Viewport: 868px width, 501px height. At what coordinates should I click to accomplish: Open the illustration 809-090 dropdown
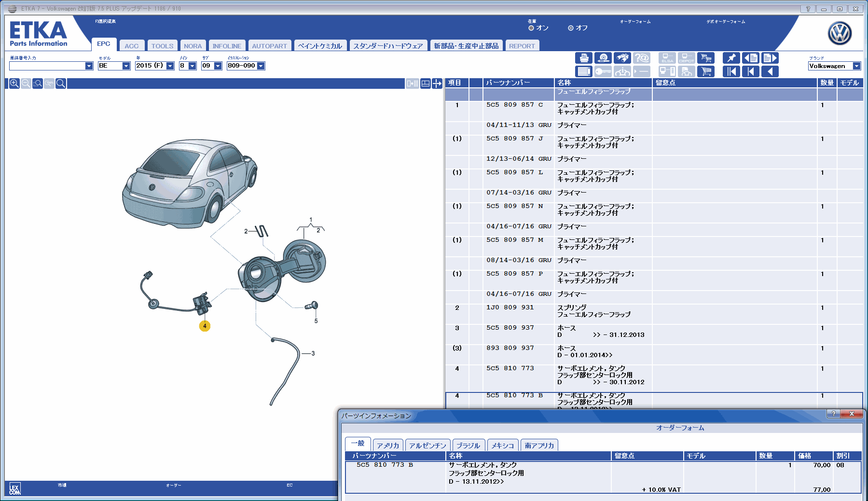(261, 66)
